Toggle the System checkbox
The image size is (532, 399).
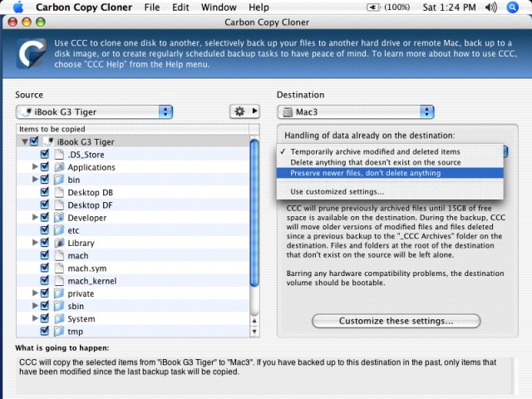[x=44, y=318]
